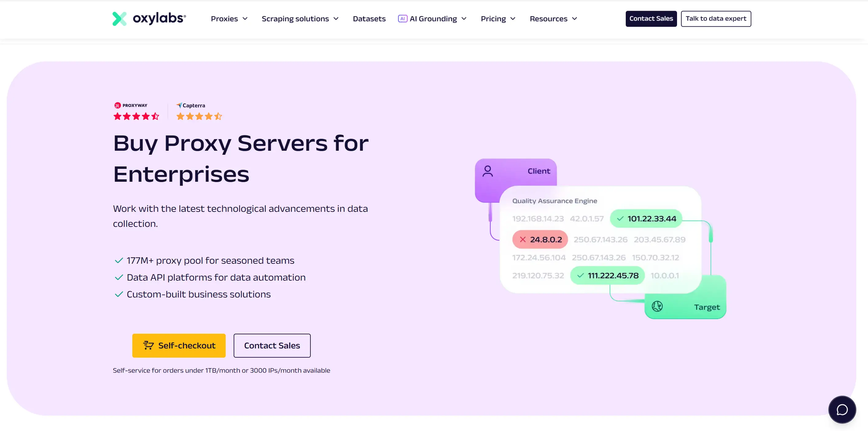Click Contact Sales in the header
The width and height of the screenshot is (868, 431).
point(651,18)
